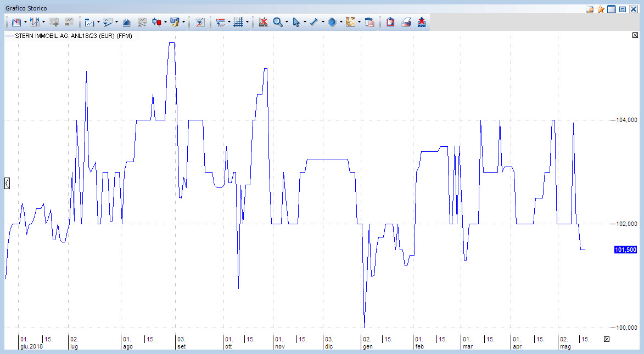This screenshot has width=644, height=354.
Task: Open dropdown arrow beside the zoom tool
Action: tap(287, 23)
